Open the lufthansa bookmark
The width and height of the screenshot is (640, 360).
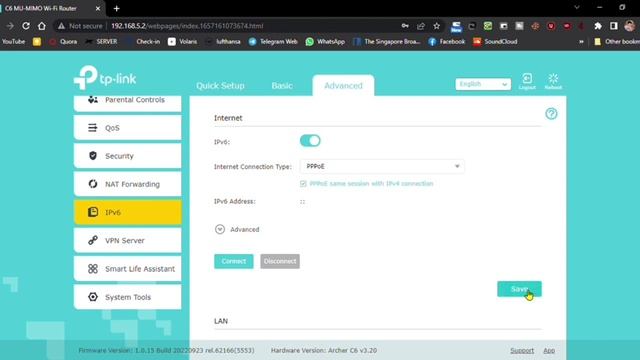(x=223, y=42)
